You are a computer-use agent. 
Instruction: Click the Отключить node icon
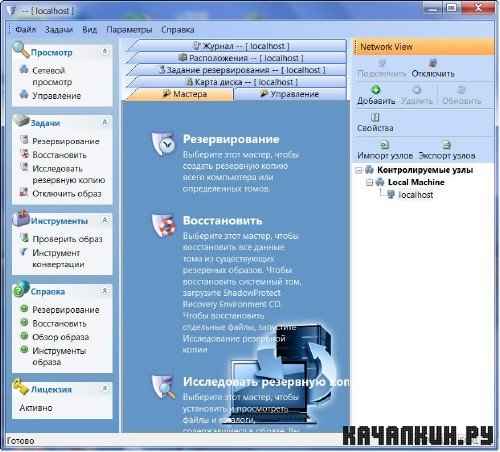click(433, 63)
